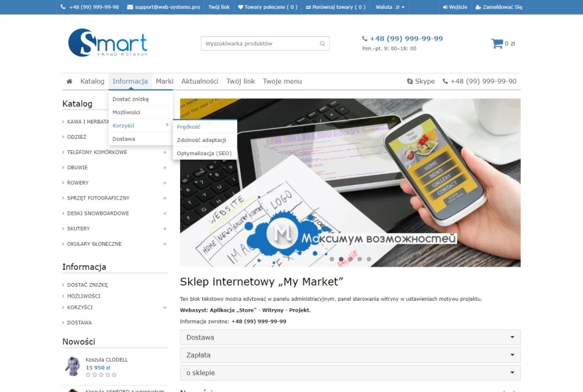Select 'Prędkość' from the submenu
Image resolution: width=583 pixels, height=392 pixels.
[189, 127]
